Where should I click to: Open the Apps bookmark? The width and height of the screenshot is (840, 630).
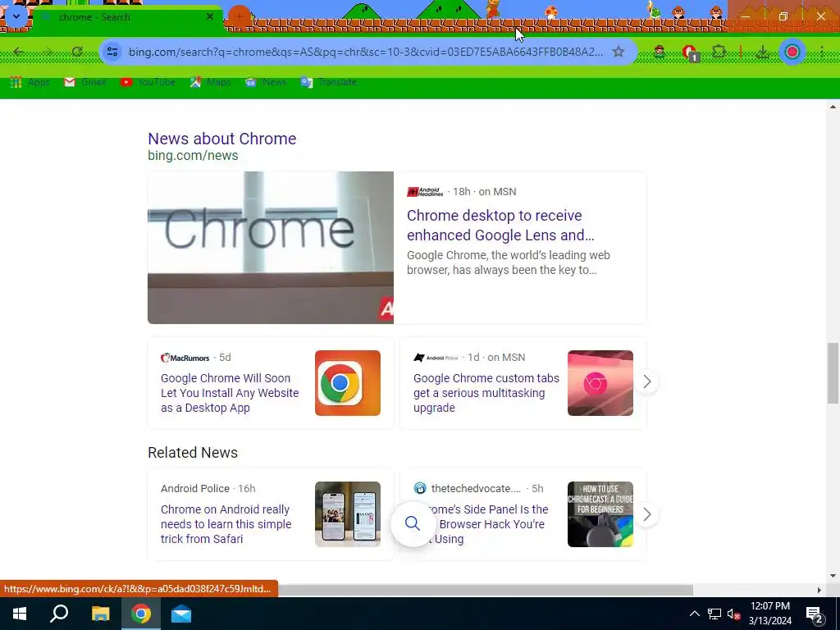[30, 82]
